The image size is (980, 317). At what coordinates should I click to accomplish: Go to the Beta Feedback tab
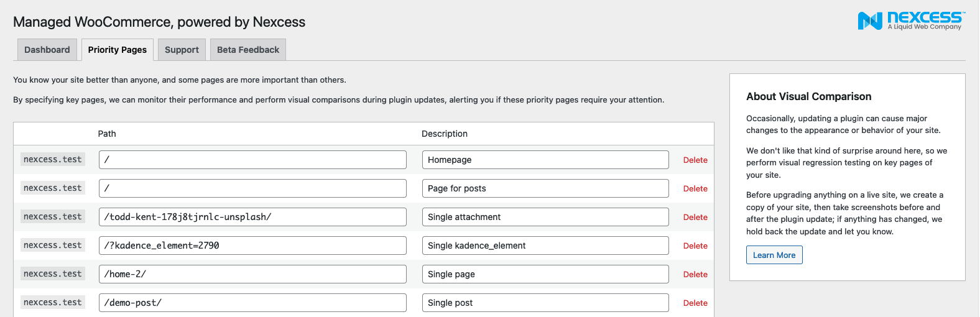coord(247,50)
